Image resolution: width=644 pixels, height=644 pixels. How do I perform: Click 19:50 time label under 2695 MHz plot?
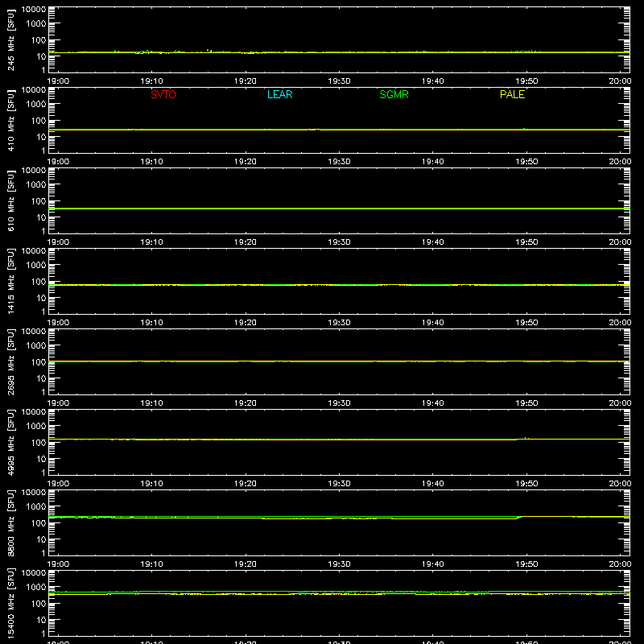526,403
